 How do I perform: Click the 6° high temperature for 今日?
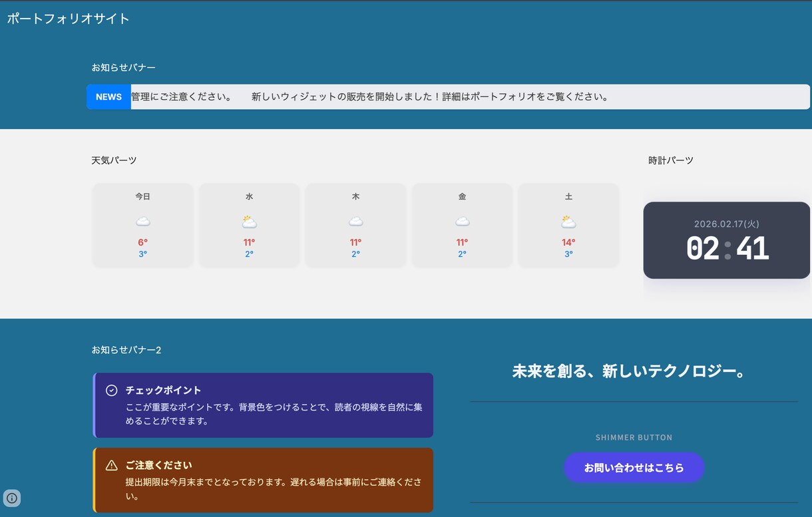(x=142, y=242)
